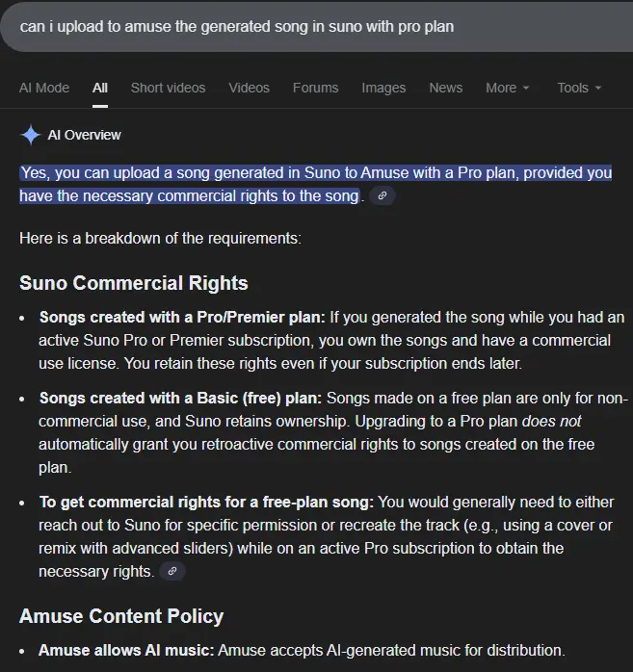Screen dimensions: 633x672
Task: Click the highlighted 'Yes, you can upload' answer text
Action: pos(316,184)
